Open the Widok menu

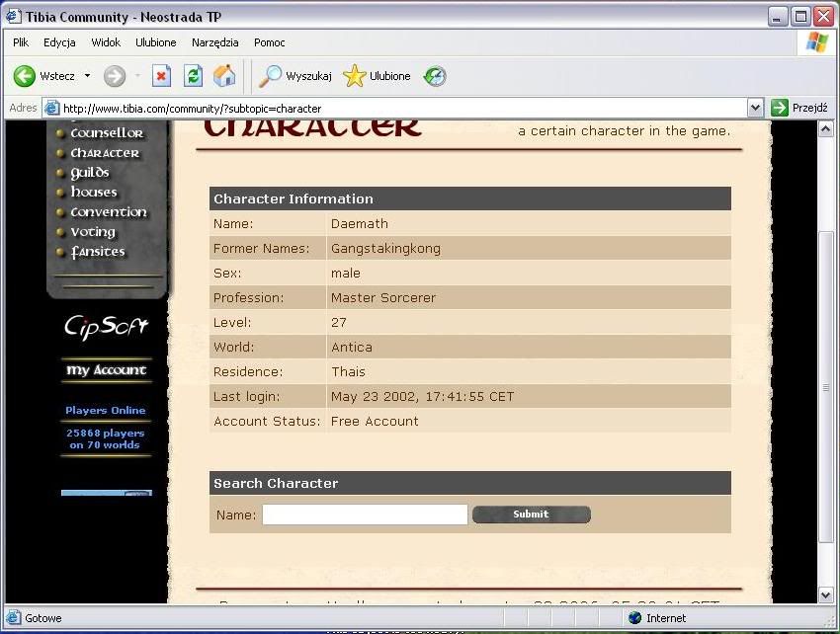click(106, 42)
